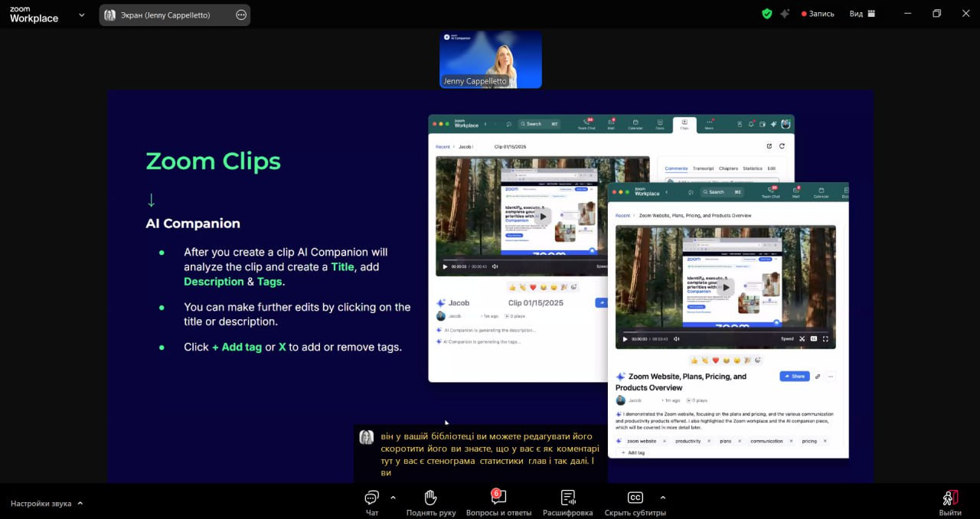Click Recent breadcrumb in Clip 01/15/2025 window
Screen dimensions: 980x519
pyautogui.click(x=443, y=146)
